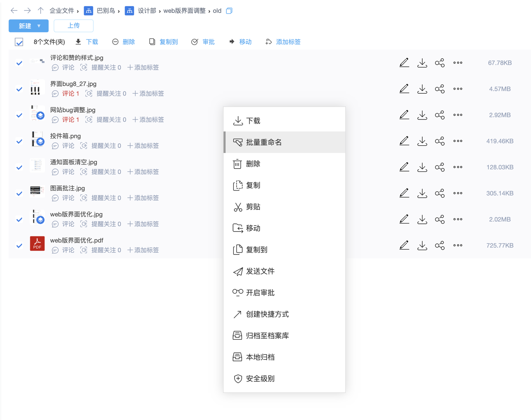Edit pencil for 投件箱.png
Screen dimensions: 531x420
pyautogui.click(x=404, y=141)
